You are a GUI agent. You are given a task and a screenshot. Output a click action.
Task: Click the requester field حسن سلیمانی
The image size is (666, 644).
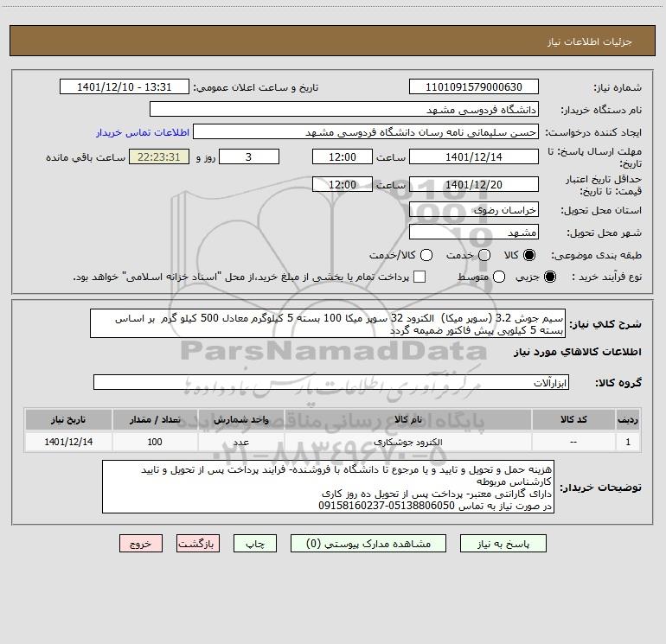(366, 131)
